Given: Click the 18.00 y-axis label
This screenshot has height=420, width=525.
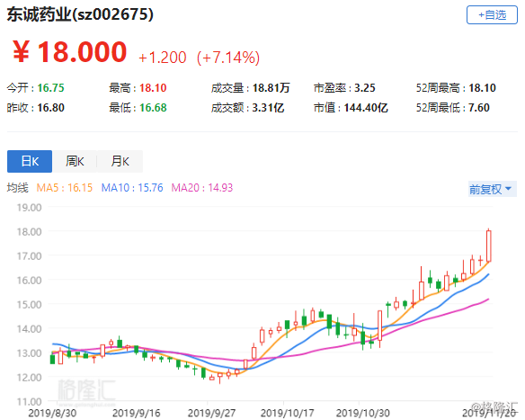Looking at the screenshot, I should 30,232.
